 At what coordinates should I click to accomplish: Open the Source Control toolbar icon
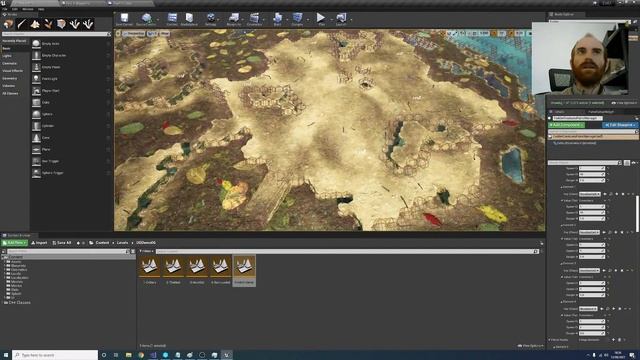146,18
